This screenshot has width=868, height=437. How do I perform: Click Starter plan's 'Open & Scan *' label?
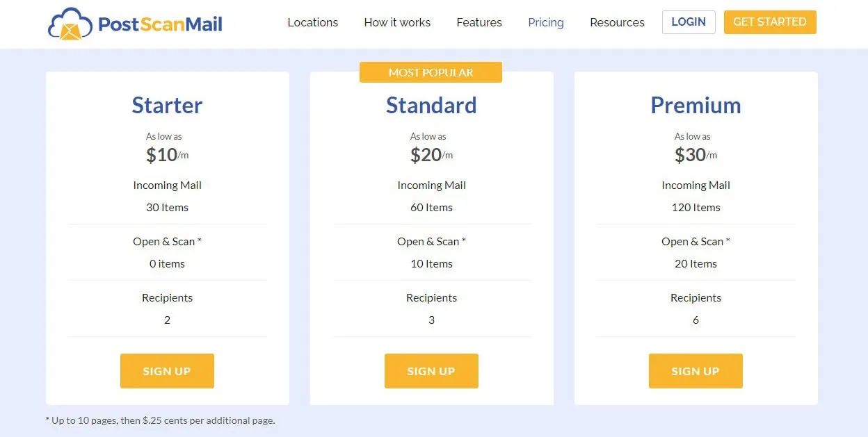coord(167,242)
